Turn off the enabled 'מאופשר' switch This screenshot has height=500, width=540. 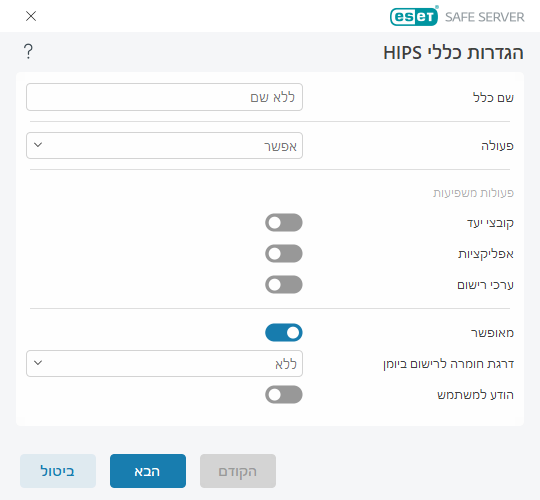tap(284, 333)
